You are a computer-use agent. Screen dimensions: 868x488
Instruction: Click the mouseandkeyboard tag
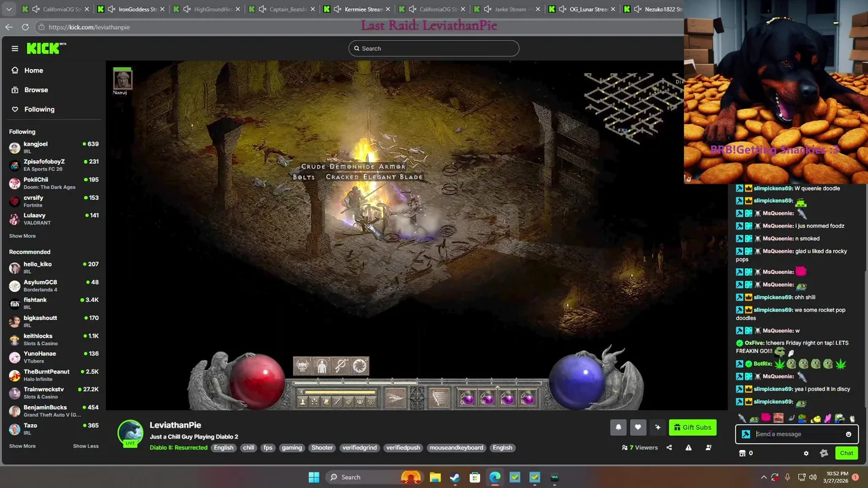click(x=456, y=447)
